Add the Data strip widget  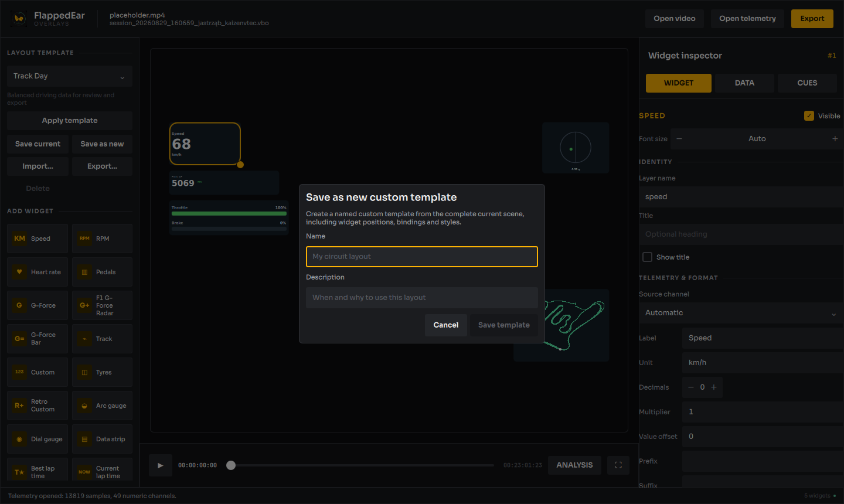[102, 439]
